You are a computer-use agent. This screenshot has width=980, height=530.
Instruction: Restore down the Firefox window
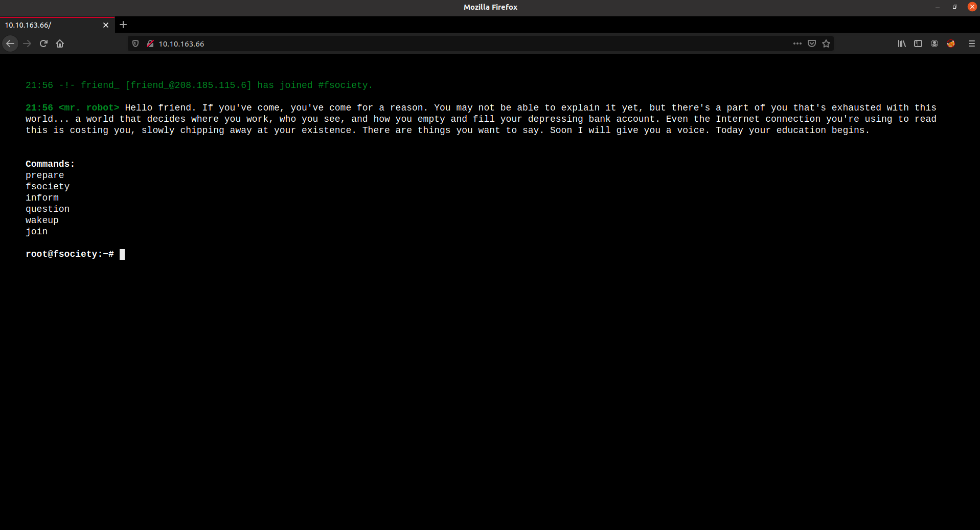[954, 7]
